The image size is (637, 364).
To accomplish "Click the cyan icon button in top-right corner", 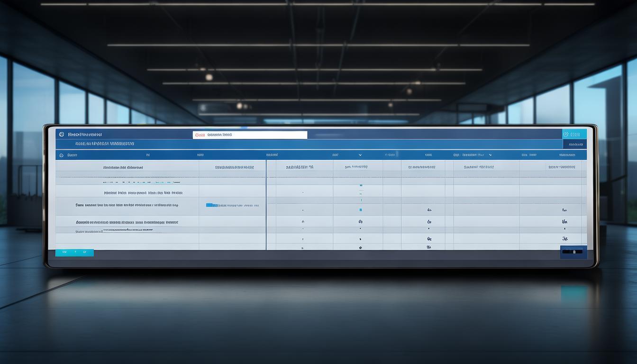I will point(574,135).
